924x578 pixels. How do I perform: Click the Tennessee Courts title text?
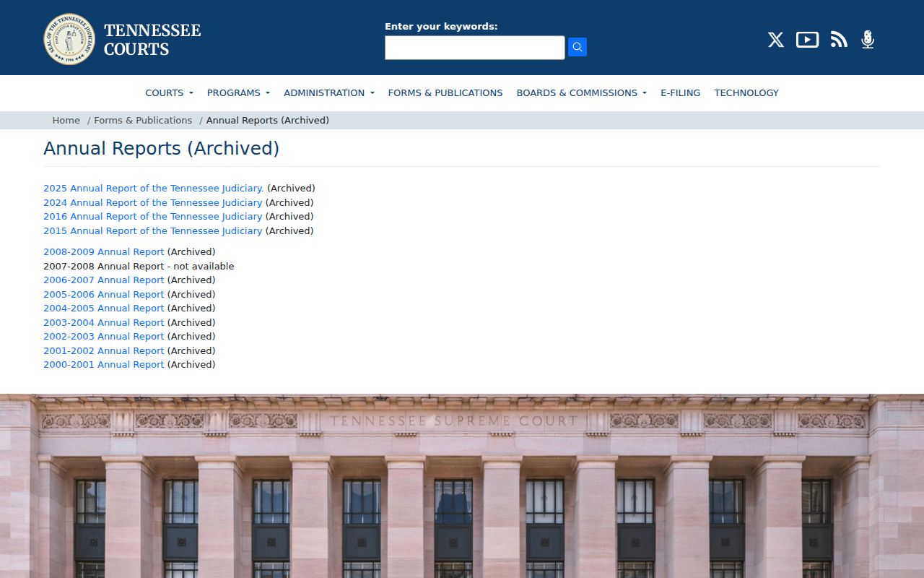click(x=152, y=40)
